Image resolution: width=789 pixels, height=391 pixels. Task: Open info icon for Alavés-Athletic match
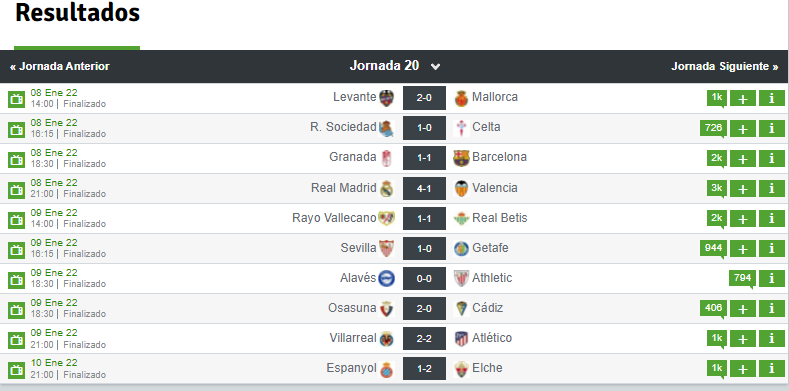tap(772, 278)
